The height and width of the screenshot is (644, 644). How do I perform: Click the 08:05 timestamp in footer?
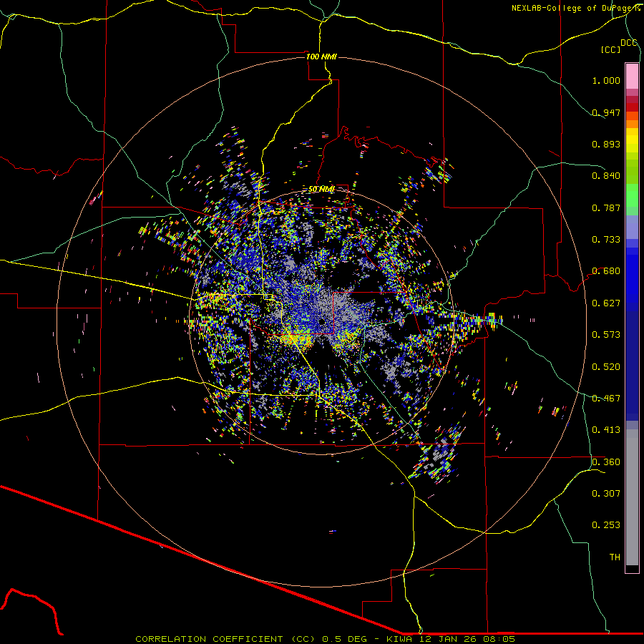click(499, 639)
